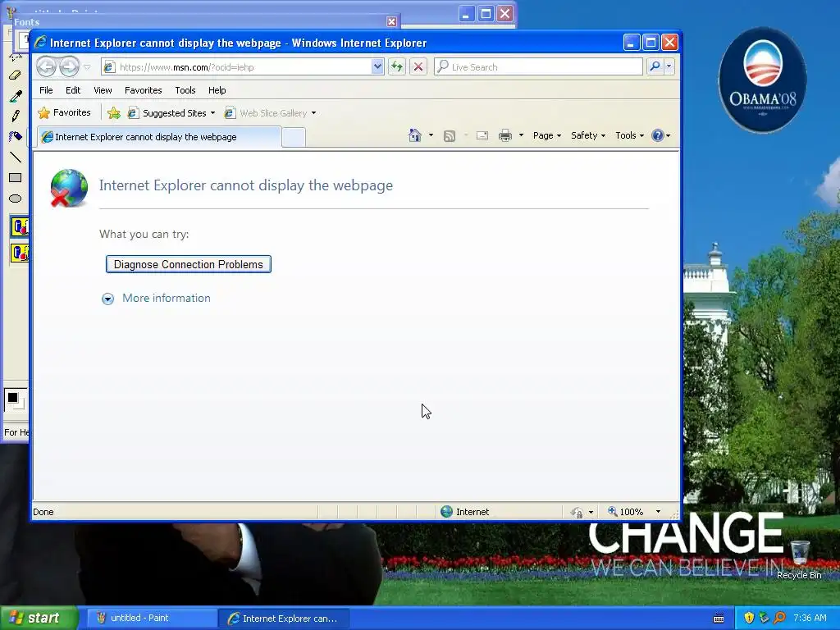Open a new blank tab
Viewport: 840px width, 630px height.
pos(294,138)
